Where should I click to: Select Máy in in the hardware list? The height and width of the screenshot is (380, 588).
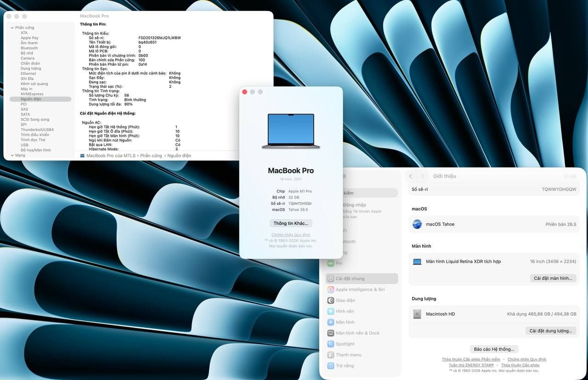pyautogui.click(x=27, y=89)
